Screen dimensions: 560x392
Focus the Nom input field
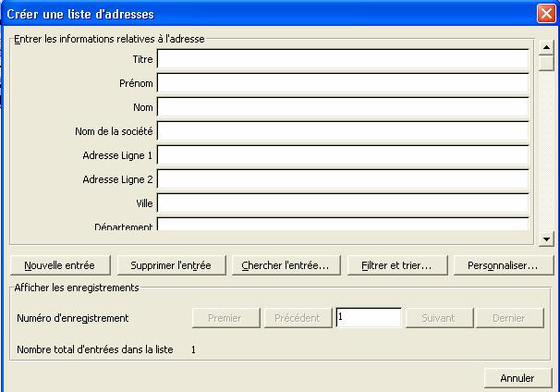coord(342,107)
